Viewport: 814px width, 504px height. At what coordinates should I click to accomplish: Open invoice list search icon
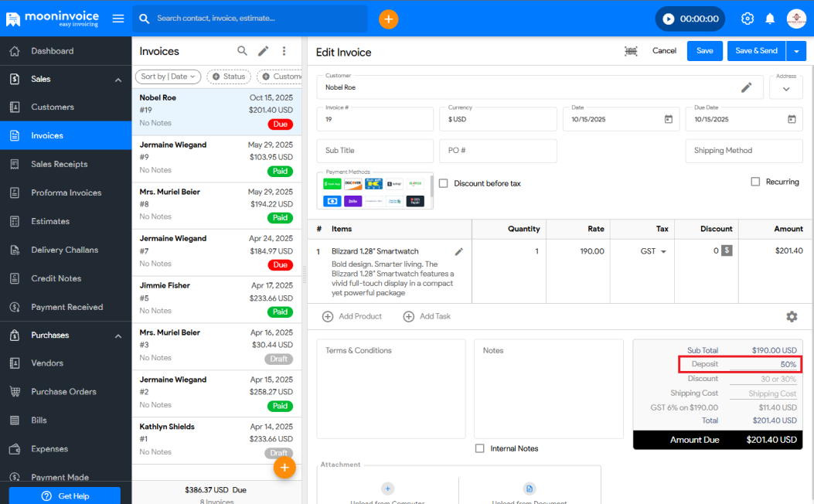242,51
